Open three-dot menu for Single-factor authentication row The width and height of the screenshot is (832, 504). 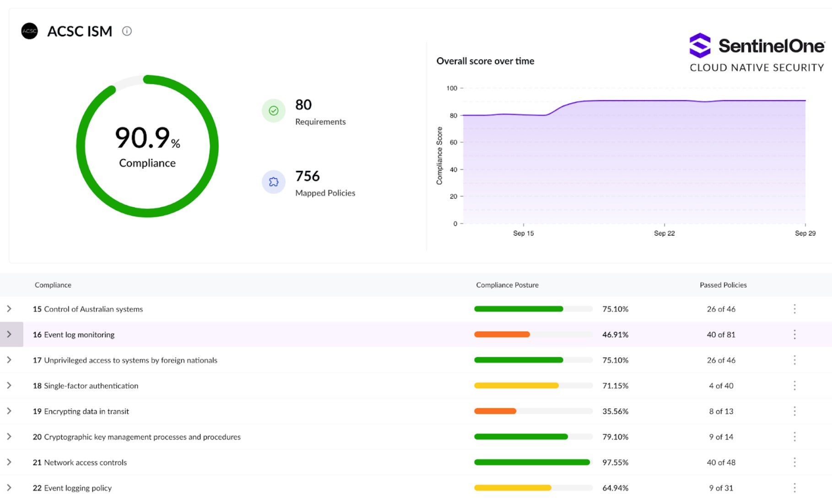click(x=794, y=386)
